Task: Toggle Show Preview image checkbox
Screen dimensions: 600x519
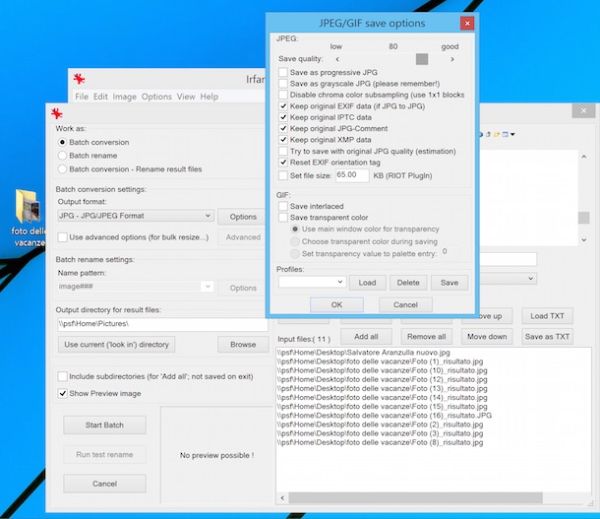Action: coord(63,394)
